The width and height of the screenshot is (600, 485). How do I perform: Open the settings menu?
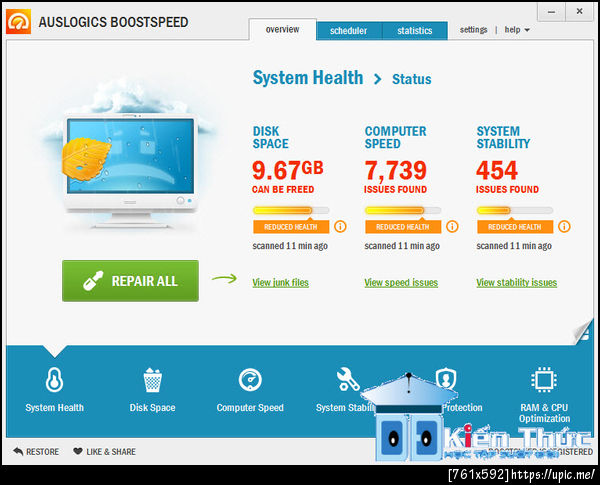coord(473,30)
